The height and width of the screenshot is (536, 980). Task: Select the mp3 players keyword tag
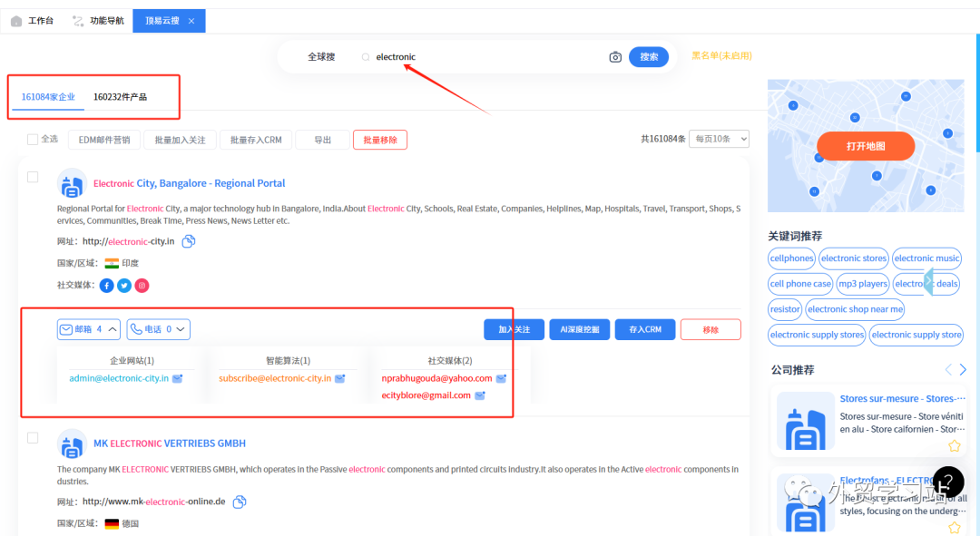tap(863, 284)
